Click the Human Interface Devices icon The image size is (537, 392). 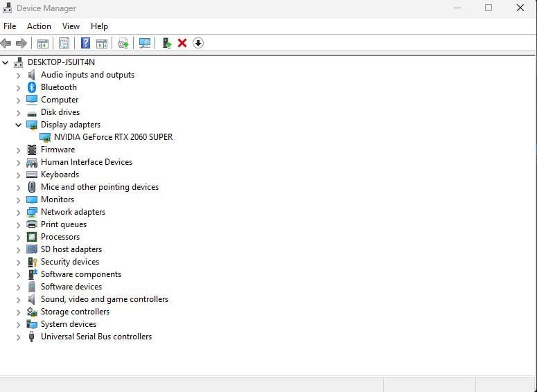pyautogui.click(x=32, y=162)
